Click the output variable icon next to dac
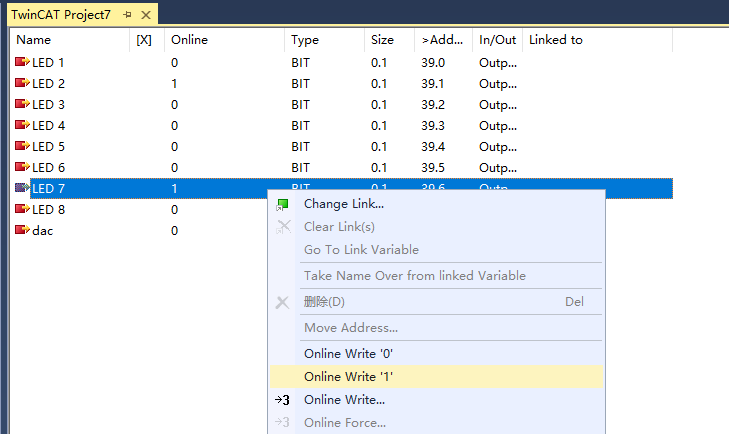Image resolution: width=729 pixels, height=434 pixels. (22, 230)
